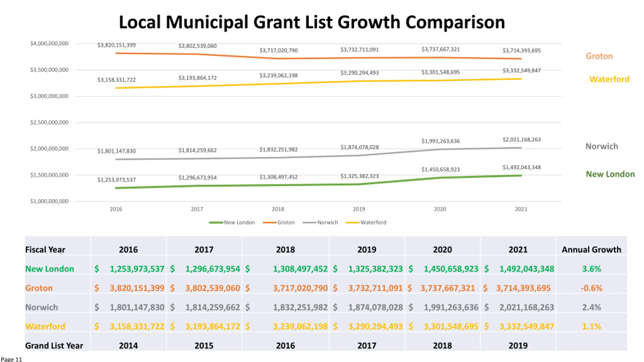
Task: Select the Annual Growth column header
Action: click(591, 250)
